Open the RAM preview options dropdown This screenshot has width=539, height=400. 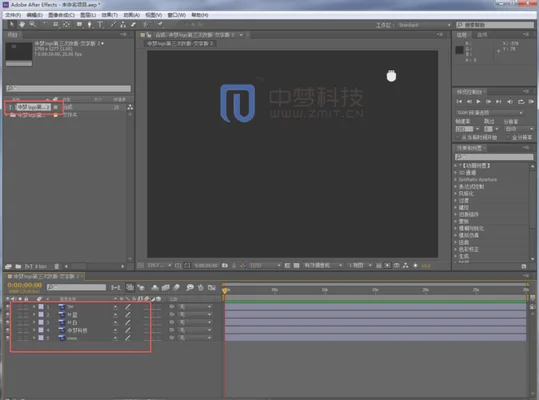click(x=490, y=113)
